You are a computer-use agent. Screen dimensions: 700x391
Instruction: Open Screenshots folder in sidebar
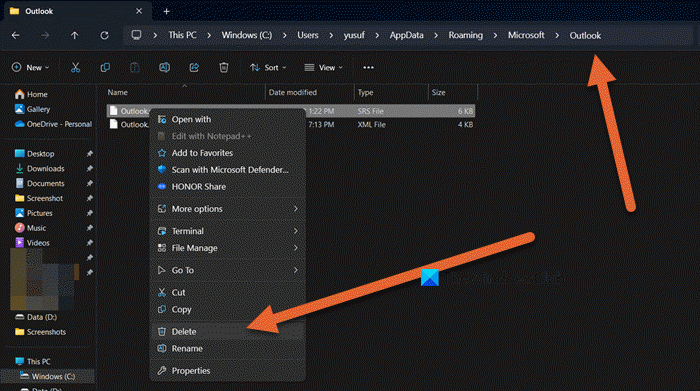coord(40,332)
